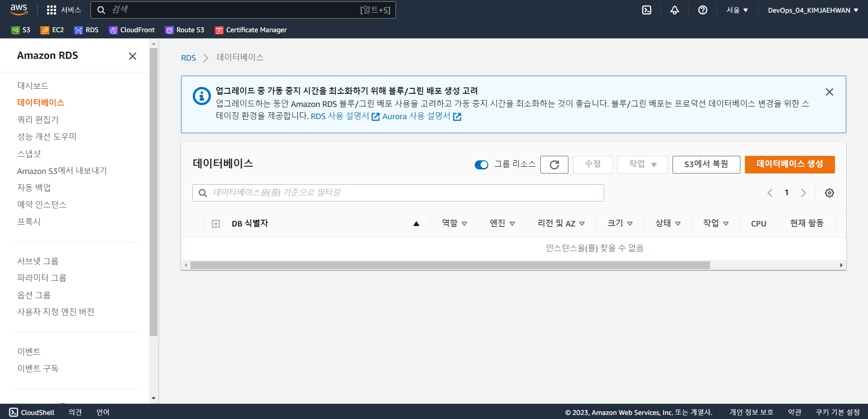
Task: Open 자동 백업 in the sidebar
Action: click(x=34, y=188)
